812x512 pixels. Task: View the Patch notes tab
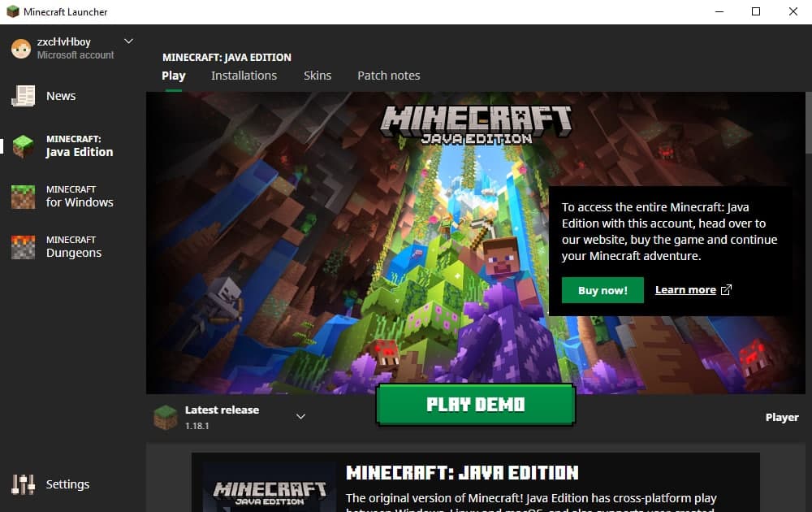[389, 76]
